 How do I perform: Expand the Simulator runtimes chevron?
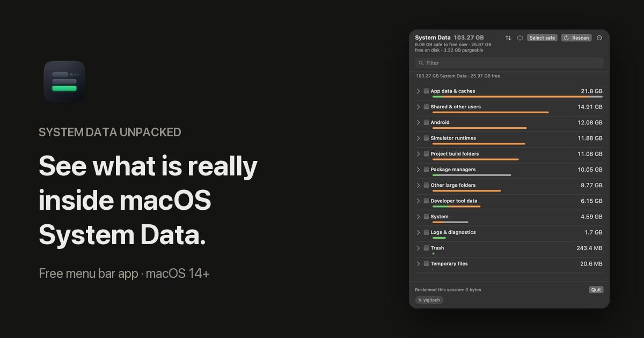pos(418,138)
